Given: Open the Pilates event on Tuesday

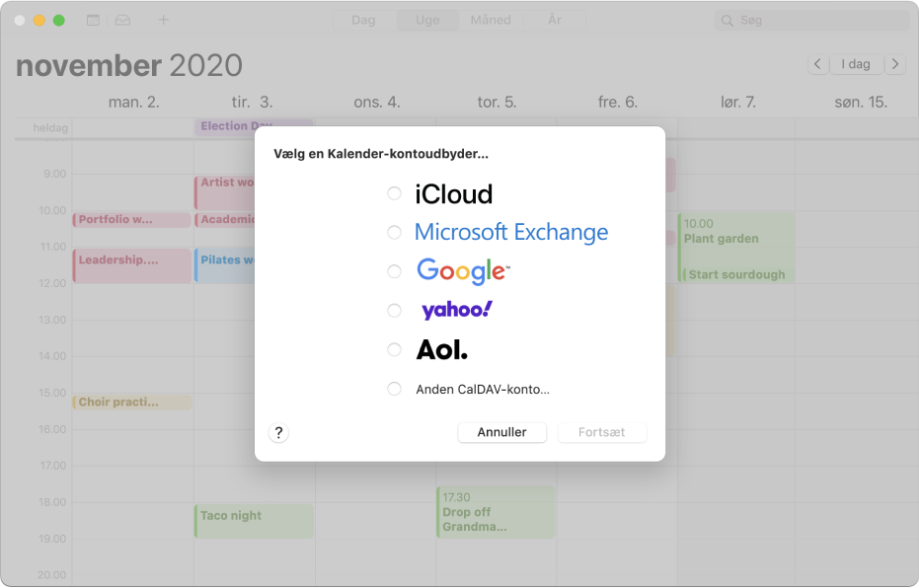Looking at the screenshot, I should coord(225,266).
